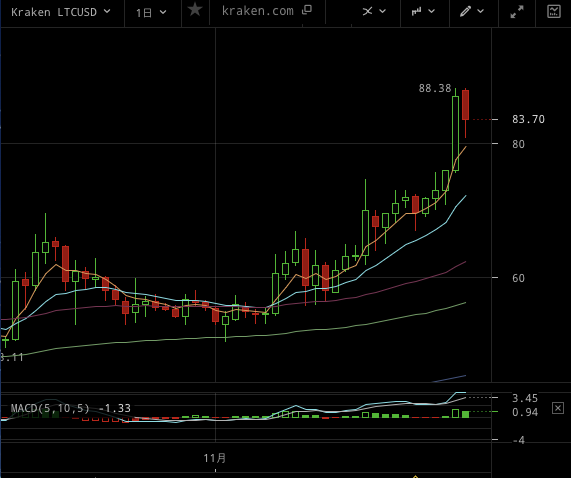Viewport: 571px width, 478px height.
Task: Click the 80 price axis label
Action: [x=519, y=144]
